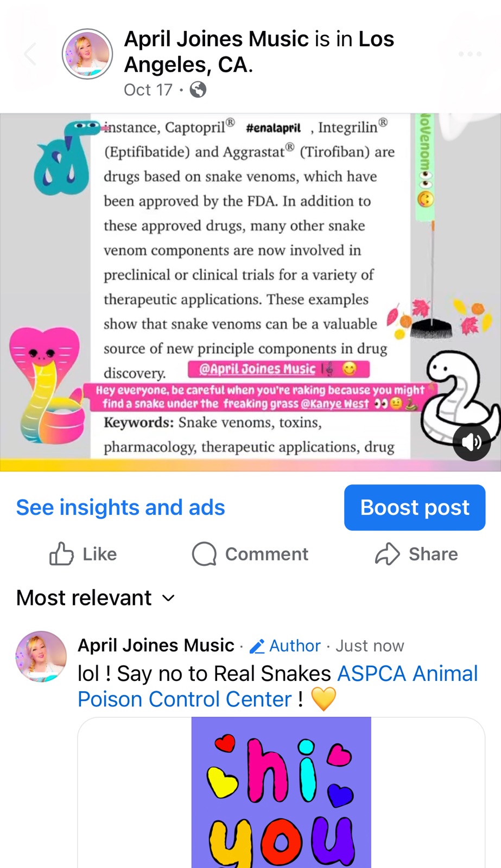Tap the commenter's profile avatar
Image resolution: width=501 pixels, height=868 pixels.
41,656
